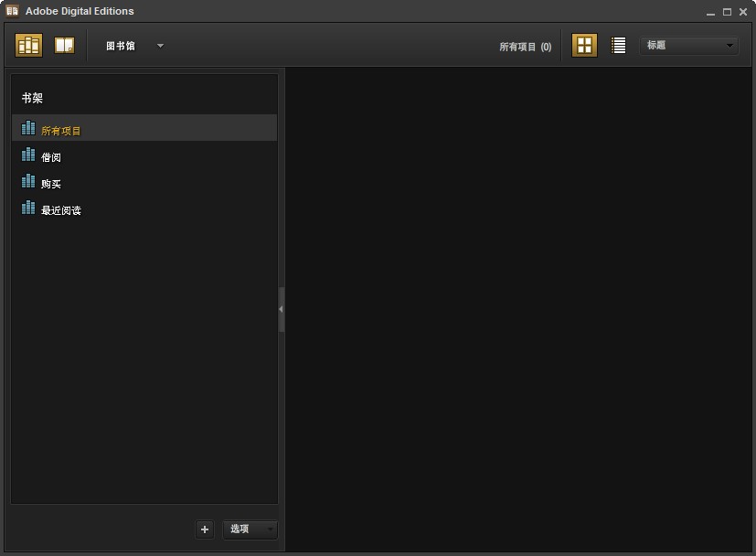Click the bookshelf icon beside 购买
756x556 pixels.
(x=28, y=181)
